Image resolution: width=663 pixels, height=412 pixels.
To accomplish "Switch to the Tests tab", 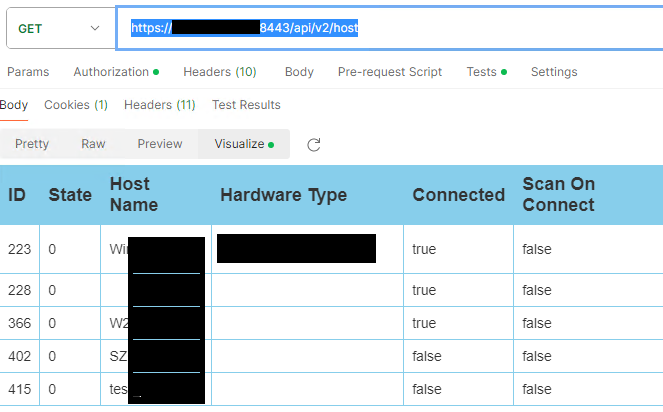I will pyautogui.click(x=486, y=72).
